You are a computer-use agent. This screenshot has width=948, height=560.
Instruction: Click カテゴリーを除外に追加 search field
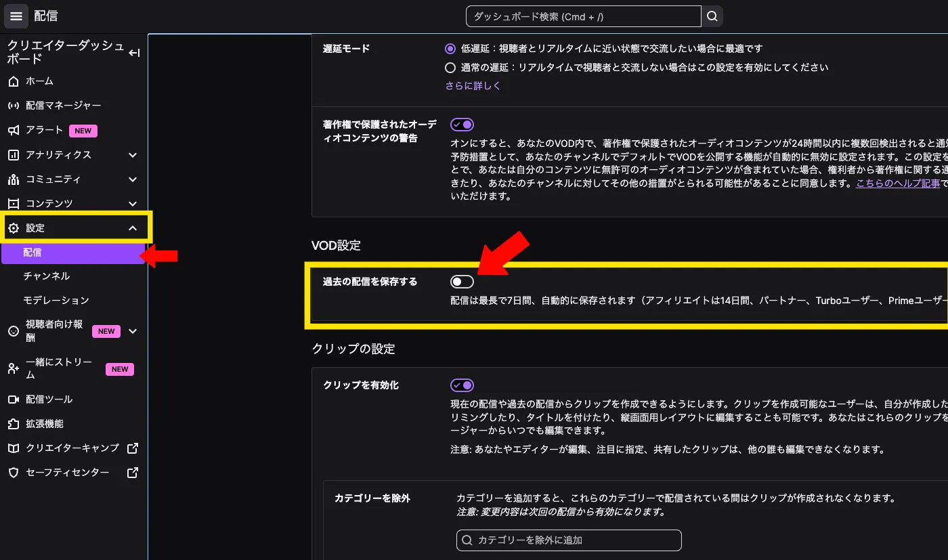569,540
